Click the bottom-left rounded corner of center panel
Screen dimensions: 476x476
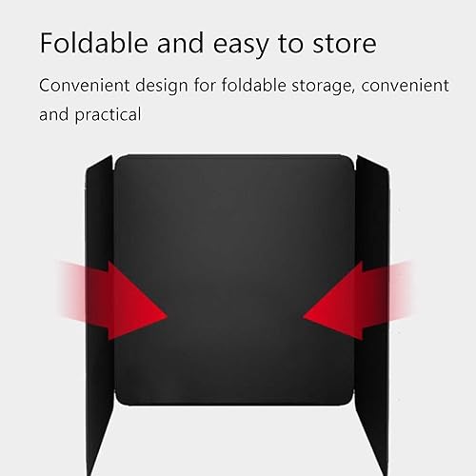pyautogui.click(x=121, y=400)
